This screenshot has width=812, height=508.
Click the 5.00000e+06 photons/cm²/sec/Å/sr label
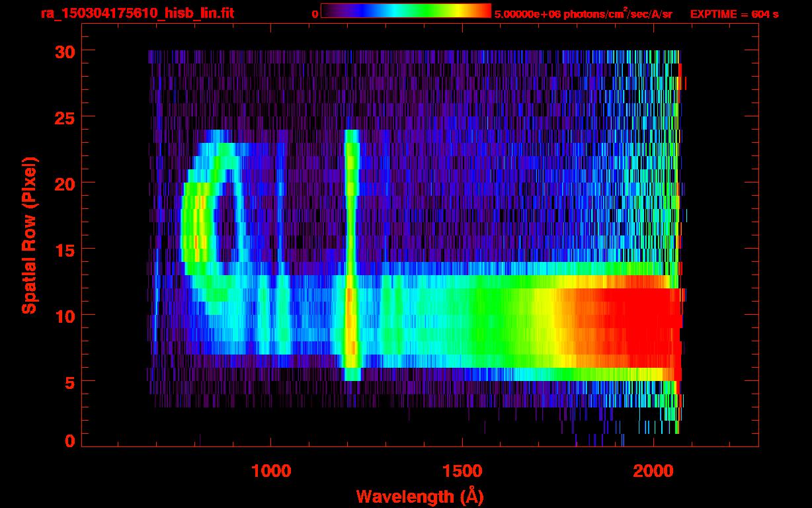point(583,13)
